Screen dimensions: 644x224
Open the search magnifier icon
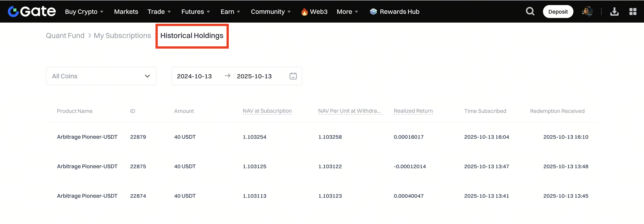[x=530, y=12]
